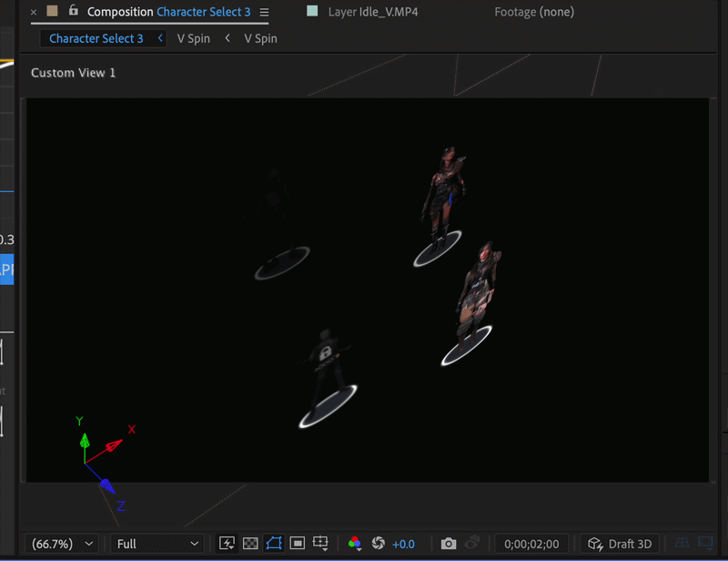728x561 pixels.
Task: Open the grid and guide options
Action: click(x=320, y=544)
